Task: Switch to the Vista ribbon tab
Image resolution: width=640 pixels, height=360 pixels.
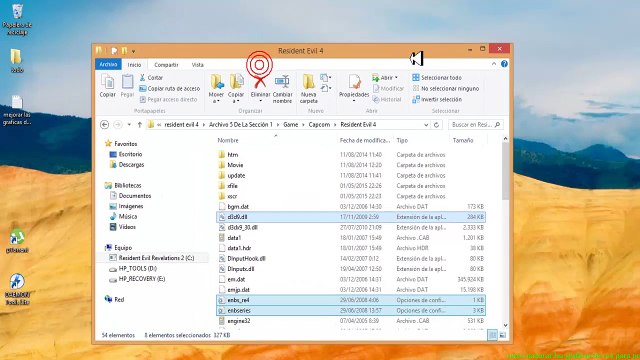Action: [198, 65]
